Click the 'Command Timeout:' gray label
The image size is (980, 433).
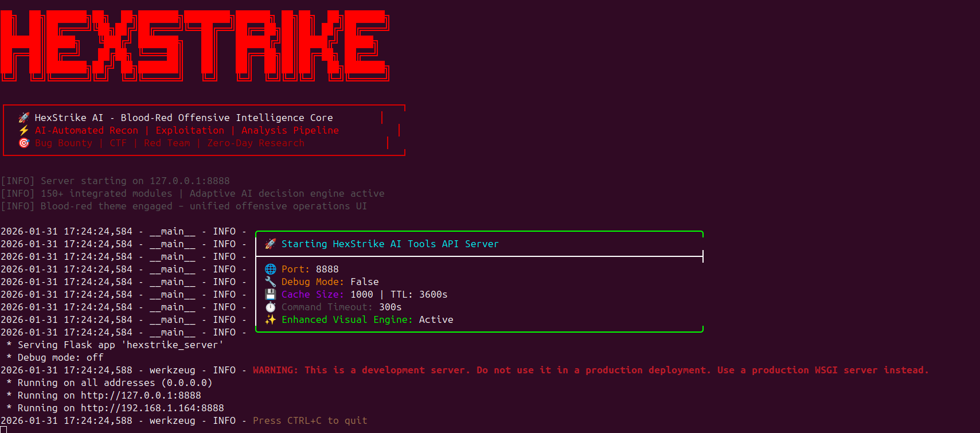[327, 307]
